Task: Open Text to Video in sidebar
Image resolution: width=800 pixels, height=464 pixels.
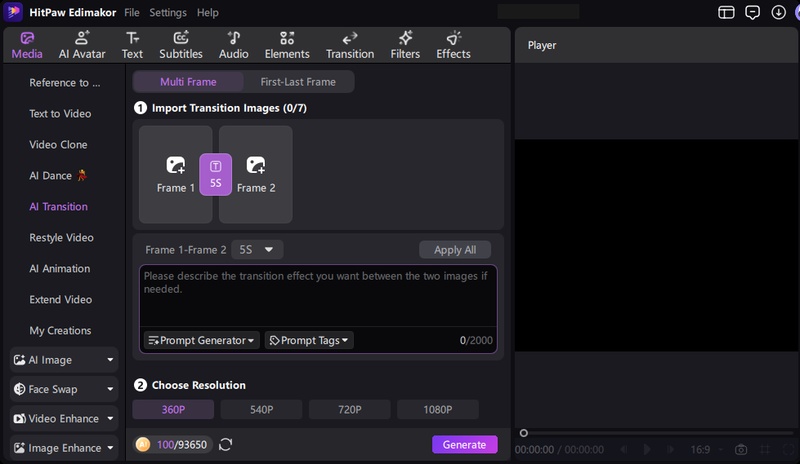Action: [60, 113]
